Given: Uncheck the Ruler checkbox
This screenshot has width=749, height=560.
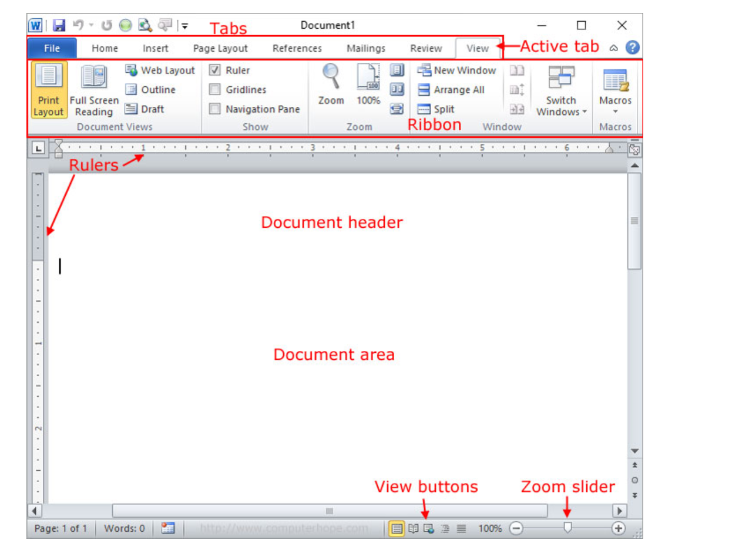Looking at the screenshot, I should click(x=215, y=70).
